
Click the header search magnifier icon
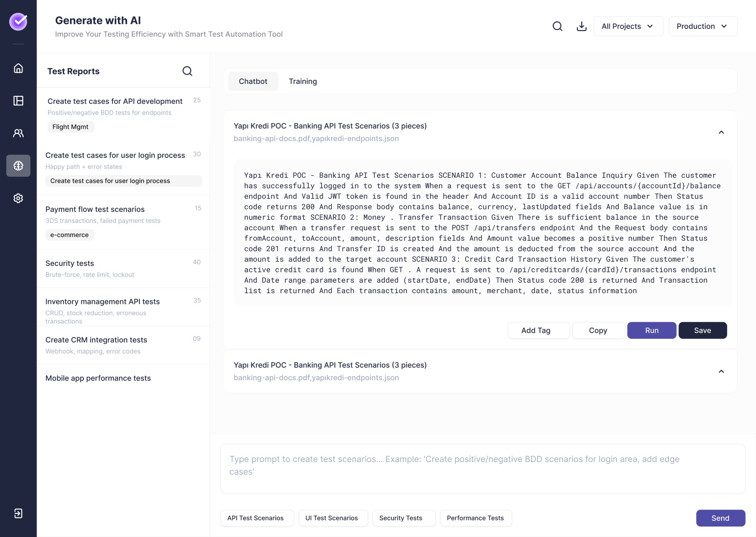tap(558, 26)
